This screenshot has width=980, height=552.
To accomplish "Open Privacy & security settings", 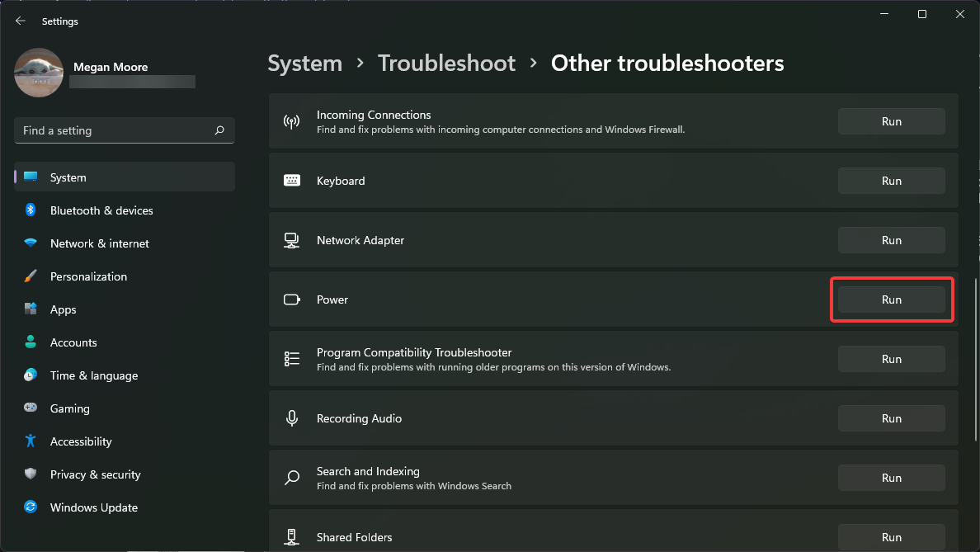I will click(95, 474).
